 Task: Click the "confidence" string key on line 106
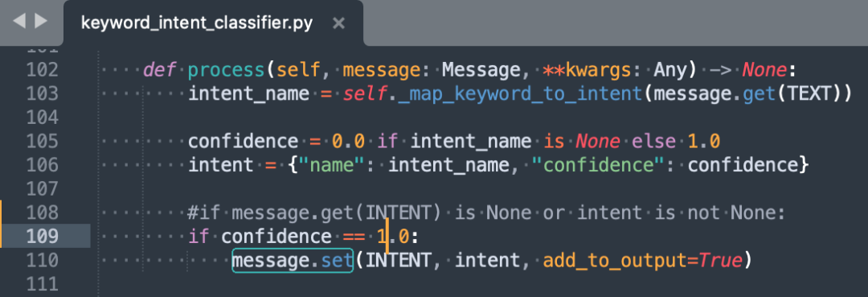click(x=598, y=165)
